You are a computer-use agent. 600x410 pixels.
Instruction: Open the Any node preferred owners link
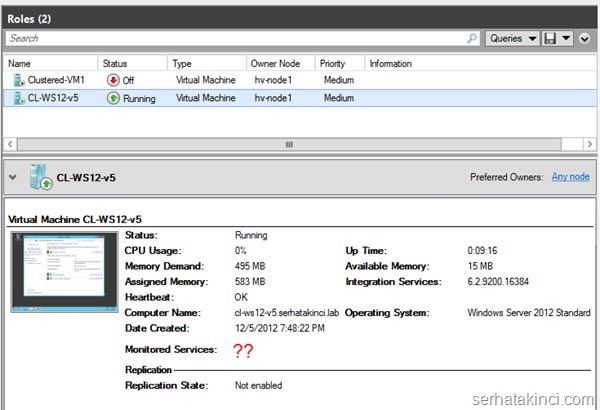tap(570, 177)
